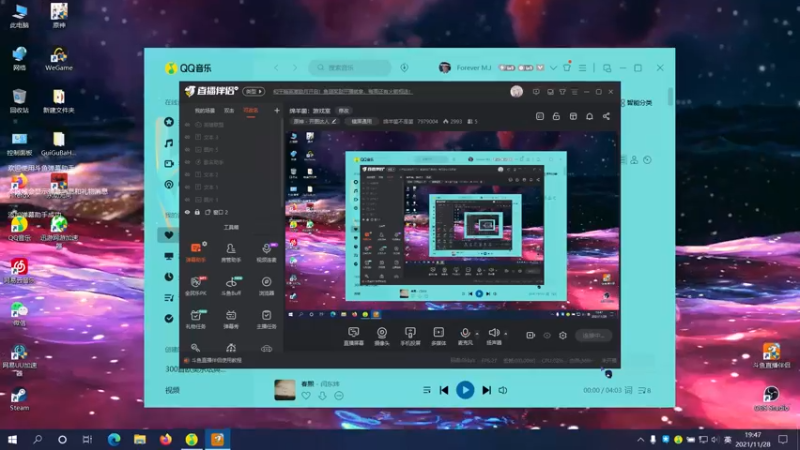Open streaming settings gear icon

click(563, 335)
